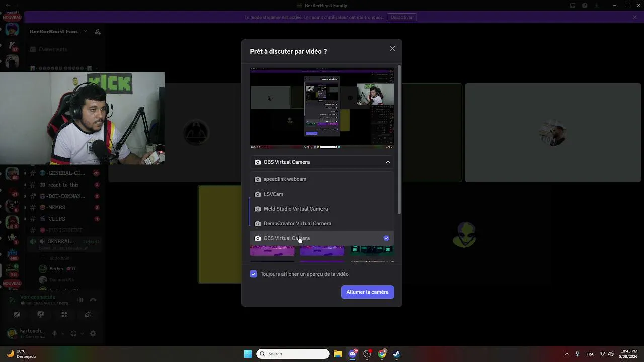Open File Explorer from taskbar
The image size is (644, 362).
pyautogui.click(x=338, y=354)
